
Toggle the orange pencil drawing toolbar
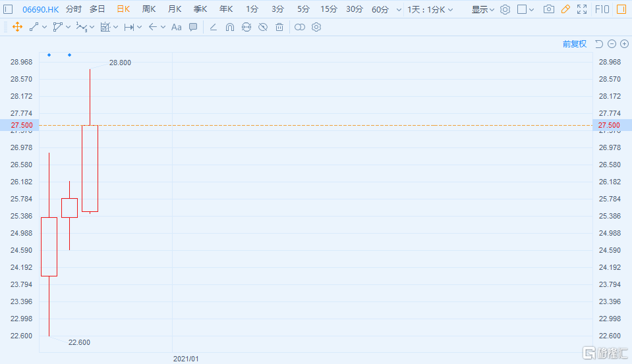tap(565, 9)
